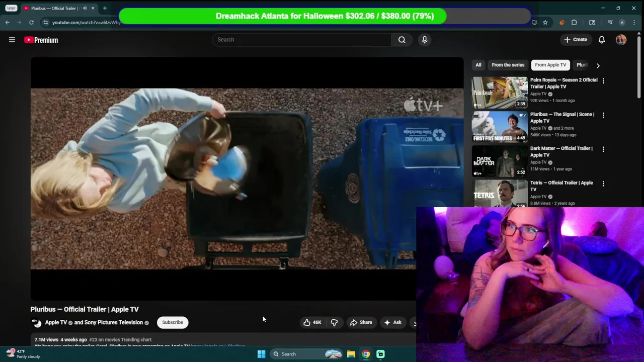Open the notifications bell
The image size is (644, 362).
pyautogui.click(x=602, y=40)
